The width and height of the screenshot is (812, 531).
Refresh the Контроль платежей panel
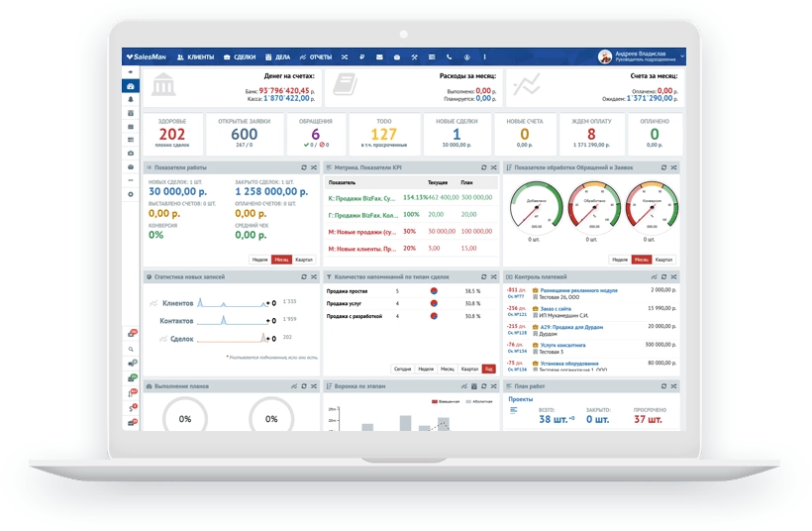click(x=663, y=277)
